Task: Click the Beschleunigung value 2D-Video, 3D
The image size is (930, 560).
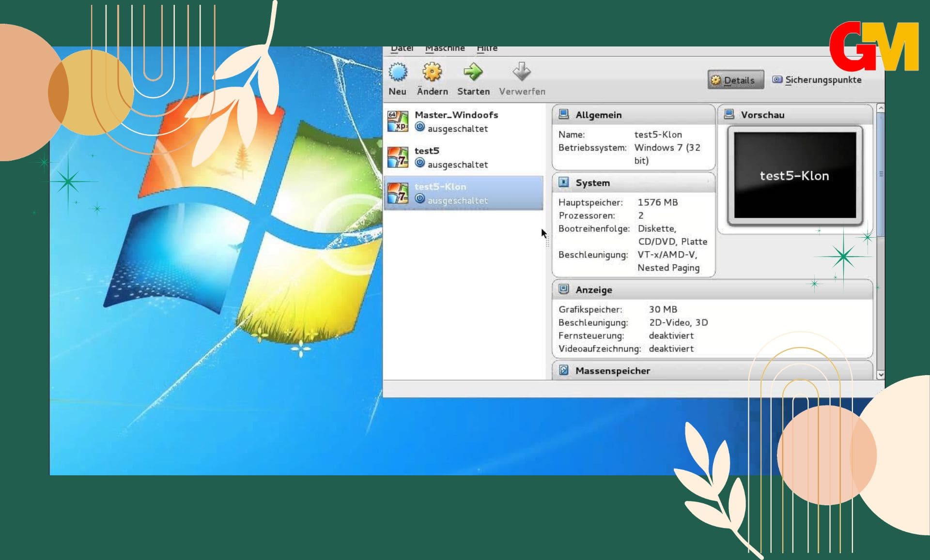Action: (x=678, y=322)
